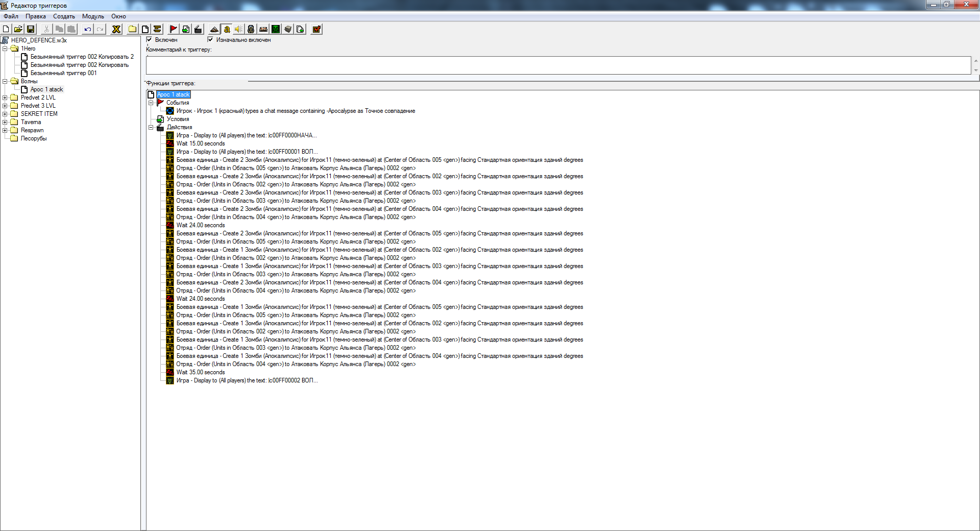This screenshot has width=980, height=531.
Task: Open a map file from toolbar
Action: (18, 29)
